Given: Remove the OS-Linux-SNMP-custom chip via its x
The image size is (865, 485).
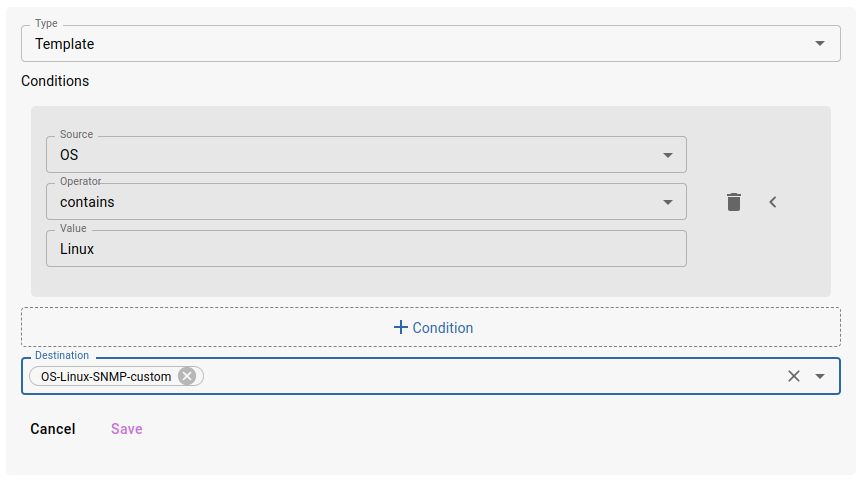Looking at the screenshot, I should pos(187,376).
